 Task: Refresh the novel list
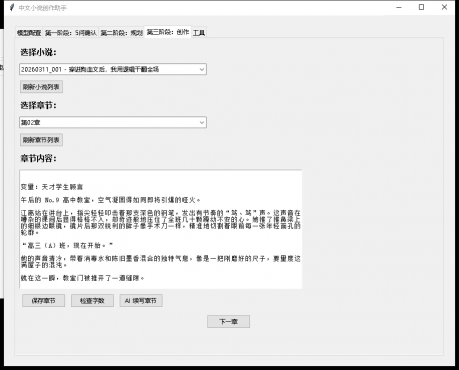coord(41,87)
